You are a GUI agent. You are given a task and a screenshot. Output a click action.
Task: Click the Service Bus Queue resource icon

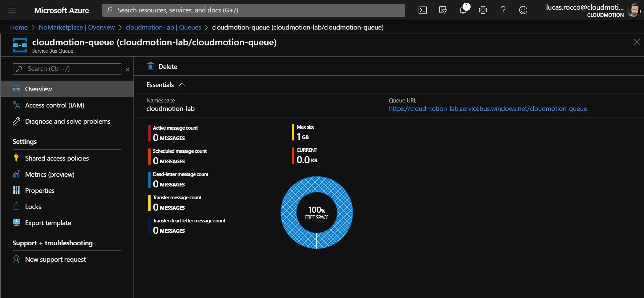(20, 45)
